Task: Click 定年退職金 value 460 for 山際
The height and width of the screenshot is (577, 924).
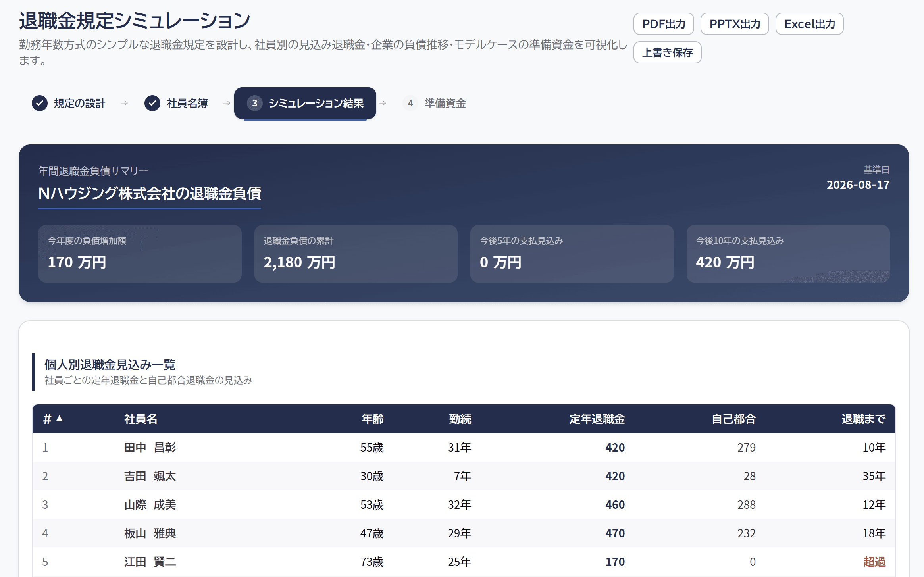Action: click(x=615, y=504)
